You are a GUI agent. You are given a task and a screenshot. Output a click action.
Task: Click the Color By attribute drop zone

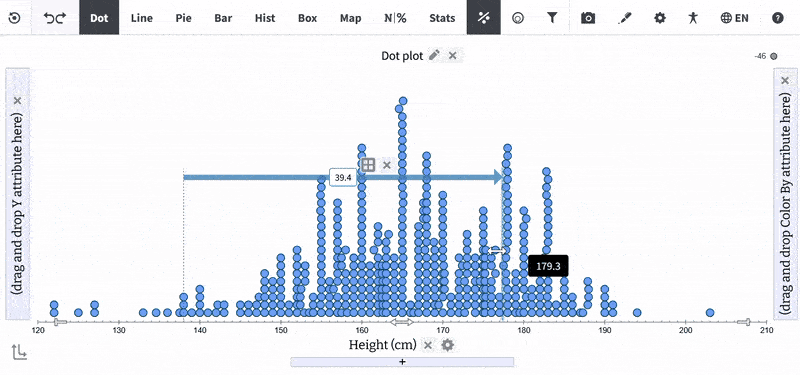[785, 194]
